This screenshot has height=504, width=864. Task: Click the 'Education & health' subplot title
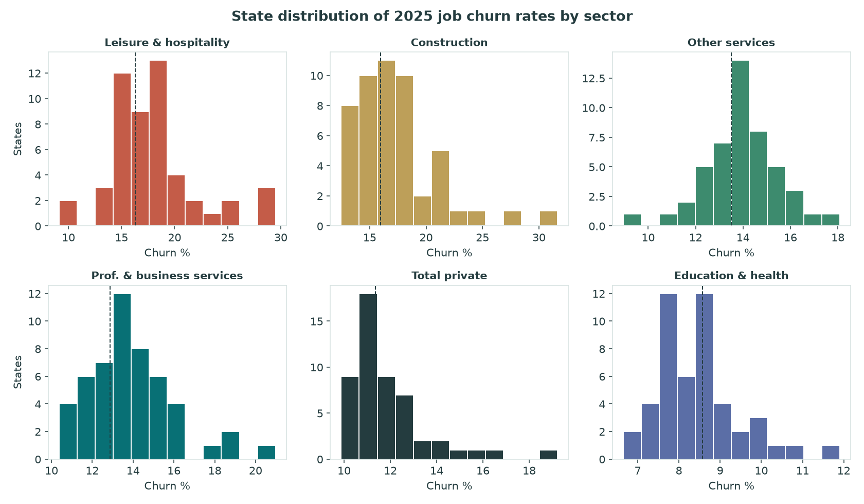(731, 276)
